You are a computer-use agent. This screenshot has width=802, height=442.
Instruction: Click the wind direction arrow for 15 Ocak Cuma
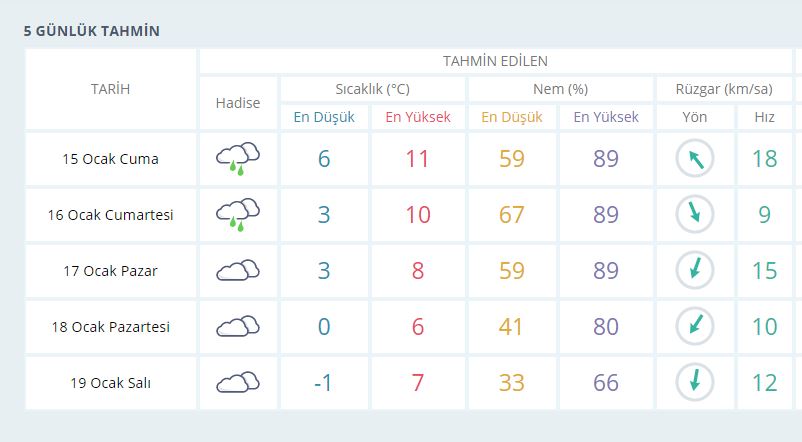click(694, 158)
